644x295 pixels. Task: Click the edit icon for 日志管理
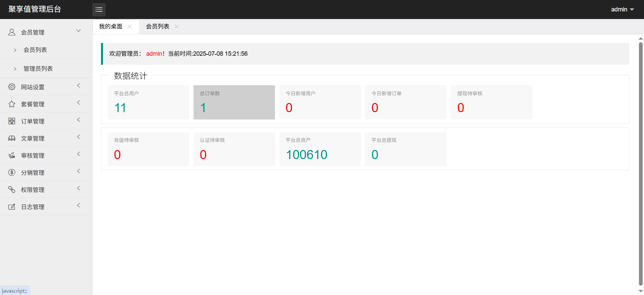(12, 207)
